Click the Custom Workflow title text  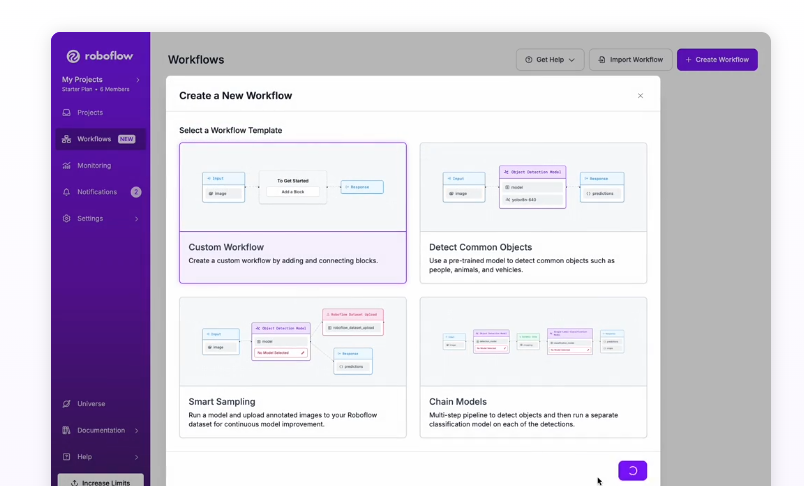226,247
